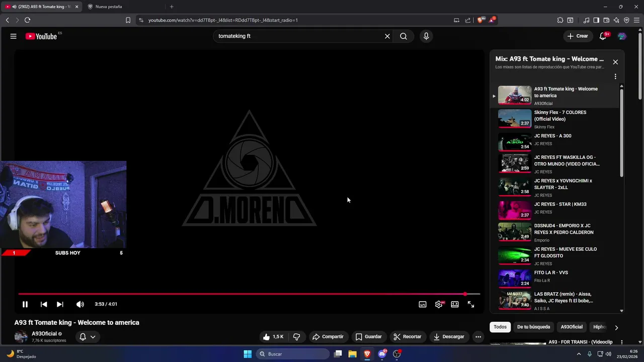
Task: Bookmark this page in the address bar
Action: (x=128, y=20)
